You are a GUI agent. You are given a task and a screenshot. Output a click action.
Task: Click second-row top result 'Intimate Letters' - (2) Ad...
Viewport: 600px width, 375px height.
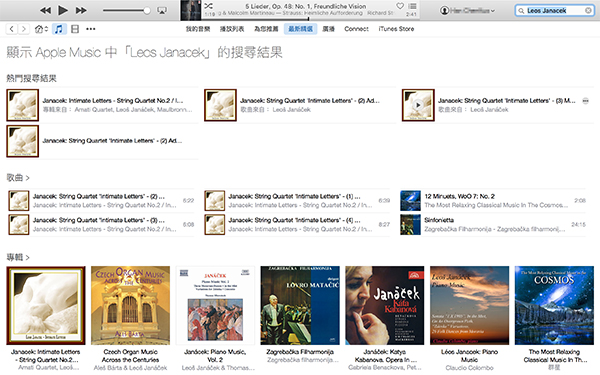(x=102, y=141)
